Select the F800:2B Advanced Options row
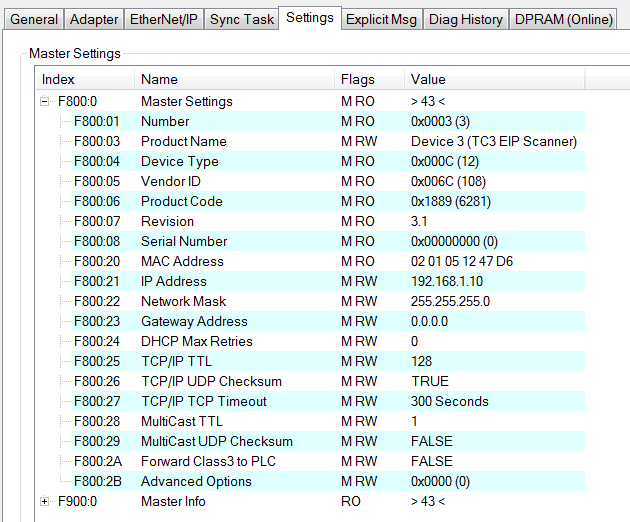This screenshot has height=522, width=630. click(x=329, y=481)
